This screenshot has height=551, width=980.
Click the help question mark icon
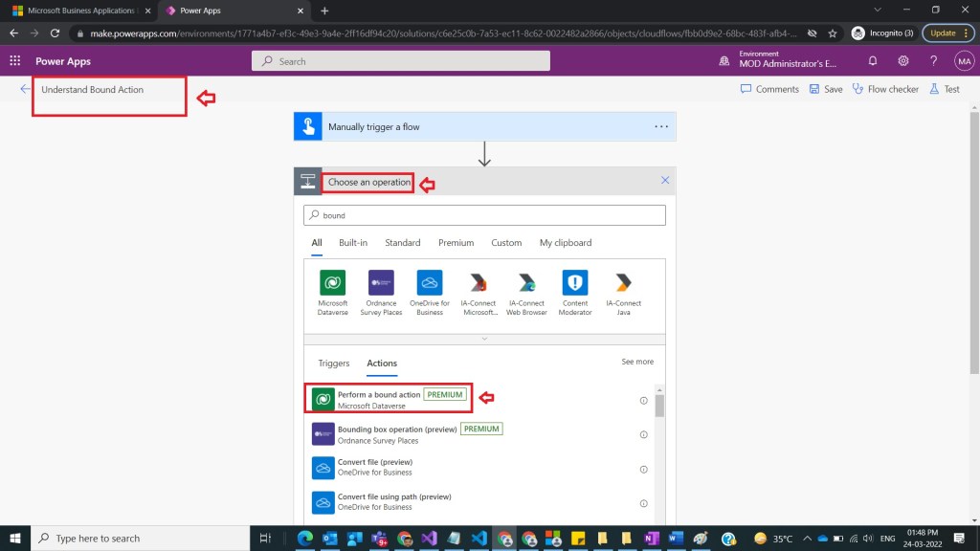934,60
